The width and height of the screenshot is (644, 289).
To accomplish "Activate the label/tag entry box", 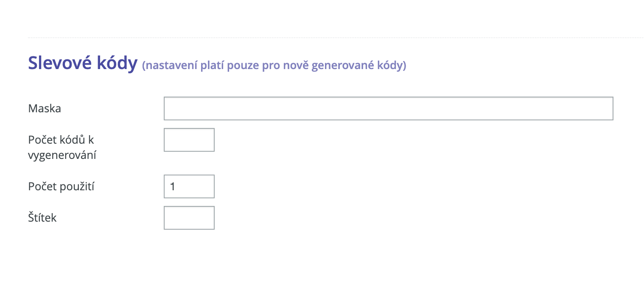I will (x=189, y=217).
